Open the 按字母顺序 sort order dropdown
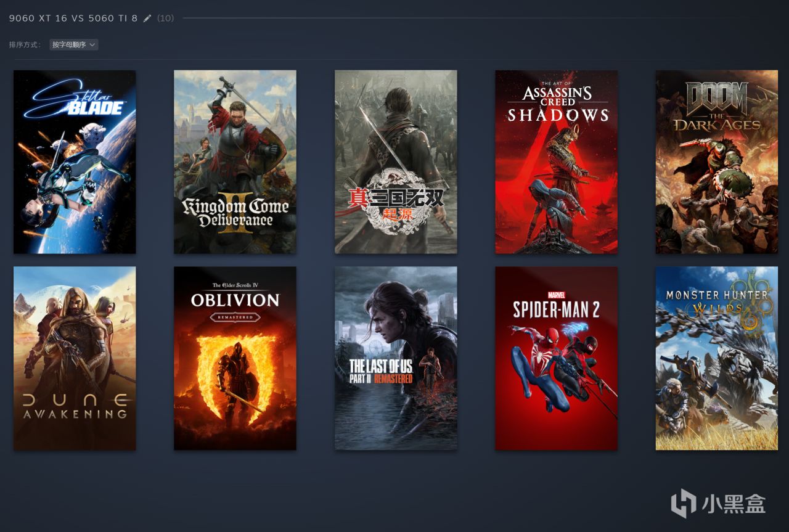The width and height of the screenshot is (789, 532). pos(74,44)
